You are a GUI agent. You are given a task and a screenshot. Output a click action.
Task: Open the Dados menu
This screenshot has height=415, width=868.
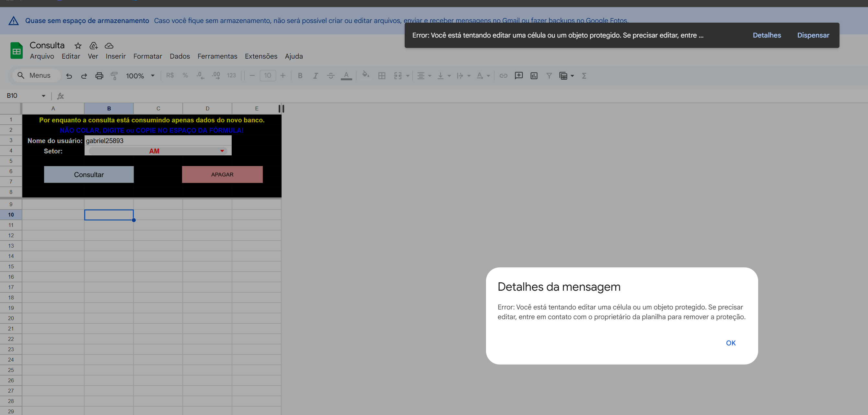(x=179, y=56)
